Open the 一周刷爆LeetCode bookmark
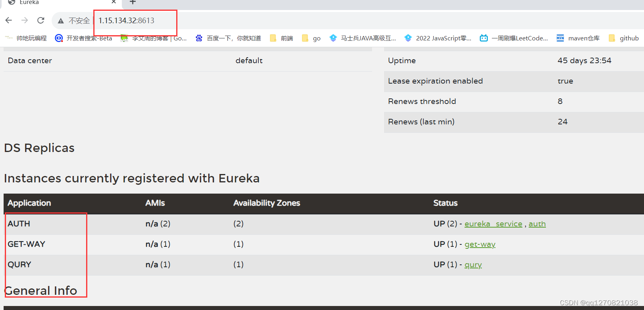This screenshot has width=644, height=310. (x=514, y=38)
